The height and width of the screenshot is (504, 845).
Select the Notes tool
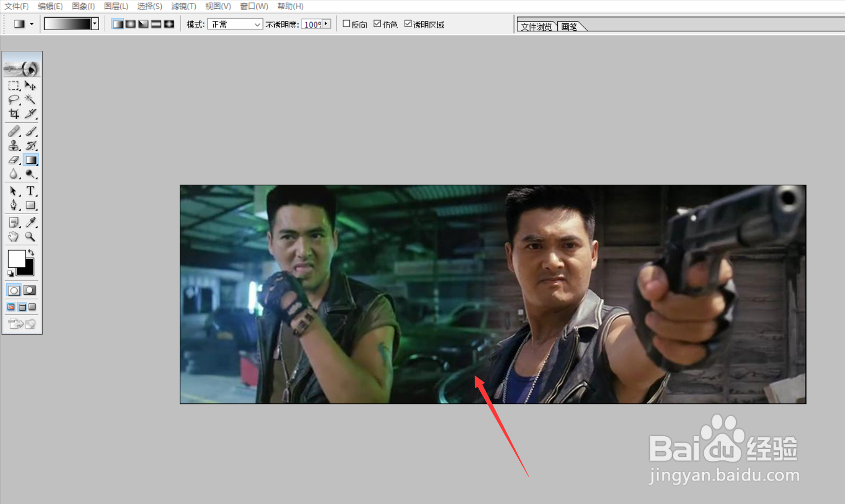point(14,223)
